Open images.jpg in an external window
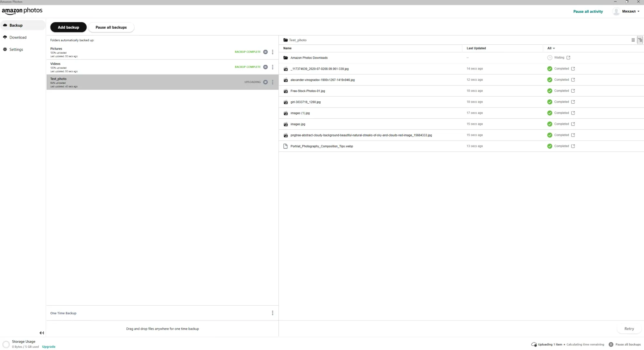The width and height of the screenshot is (644, 350). (x=573, y=124)
